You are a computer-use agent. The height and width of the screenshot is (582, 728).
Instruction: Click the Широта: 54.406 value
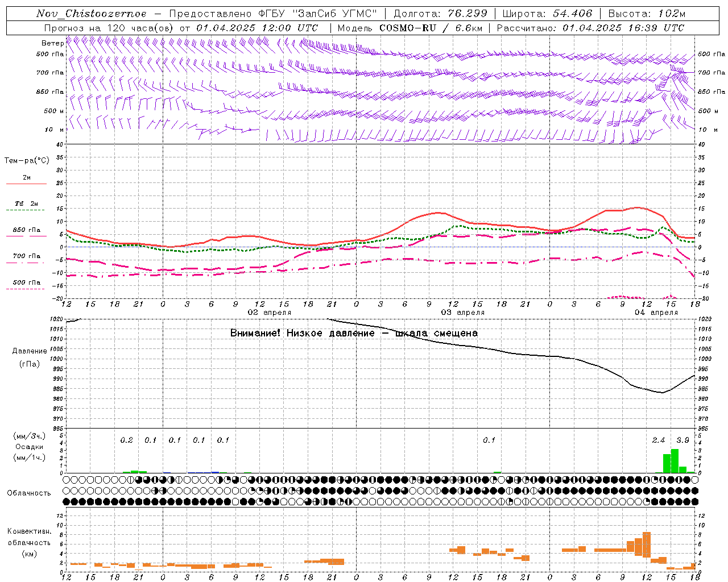(x=547, y=14)
